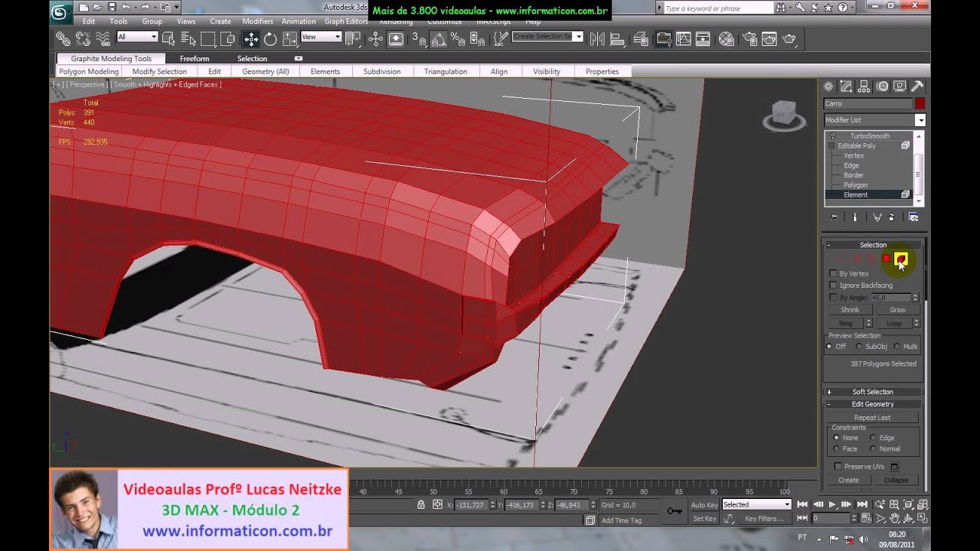
Task: Select the Rotate transform tool
Action: coord(270,39)
